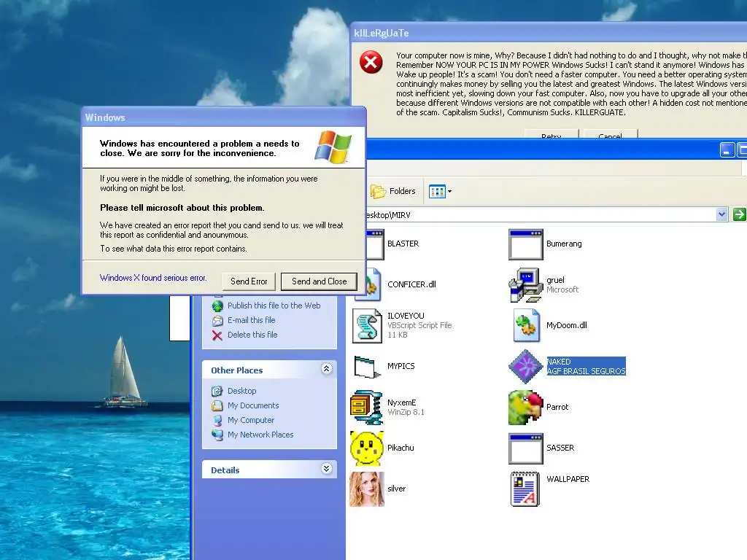The image size is (747, 560).
Task: Select the NyxemE WinZip icon
Action: click(368, 407)
